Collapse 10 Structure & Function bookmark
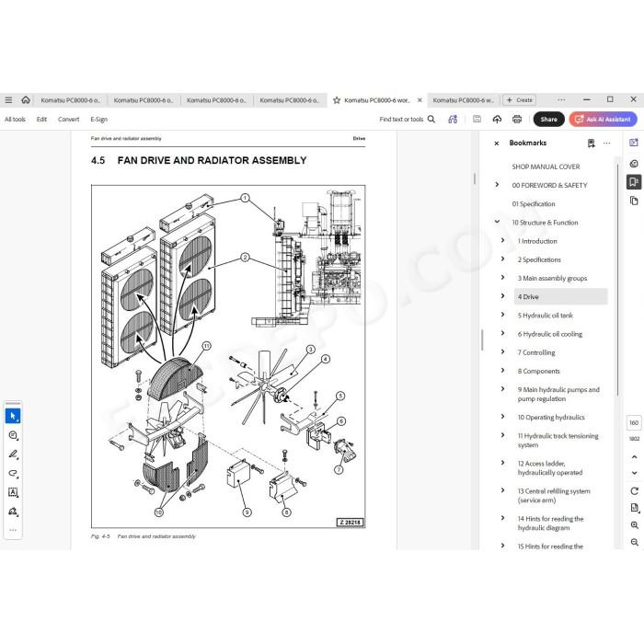 [497, 222]
